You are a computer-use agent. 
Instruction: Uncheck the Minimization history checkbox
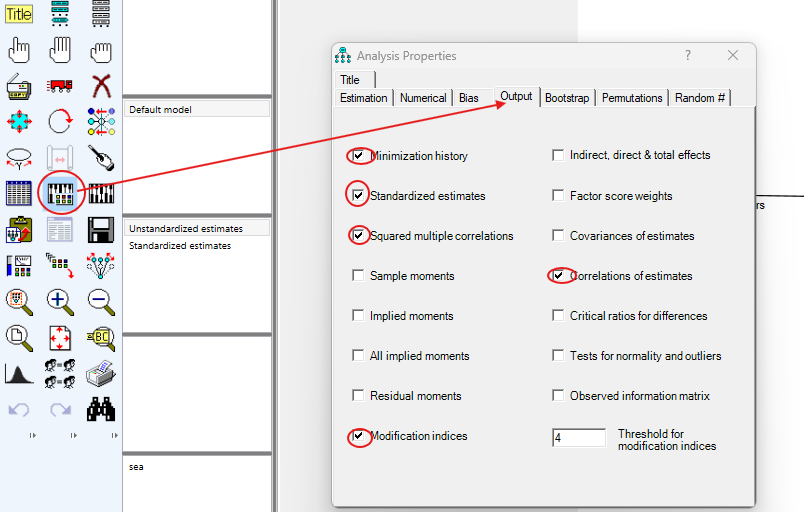pos(358,156)
